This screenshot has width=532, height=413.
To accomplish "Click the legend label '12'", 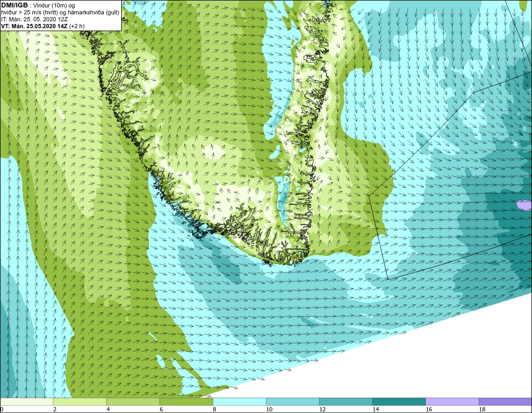I will (322, 409).
